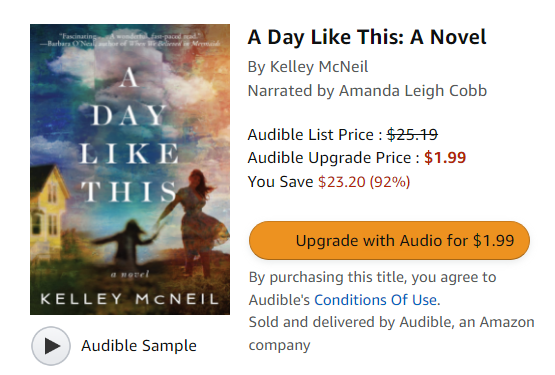Open the A Day Like This book cover
Viewport: 555px width, 375px height.
point(130,169)
